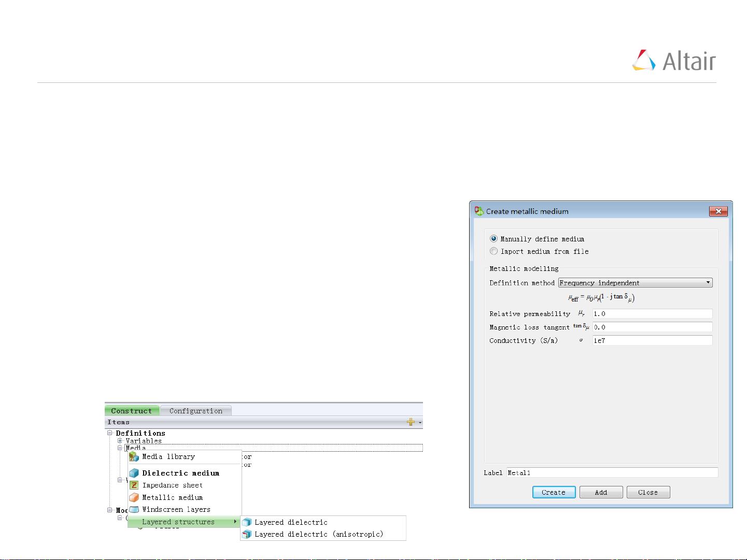Expand the Variables tree node
This screenshot has width=747, height=560.
[x=120, y=441]
